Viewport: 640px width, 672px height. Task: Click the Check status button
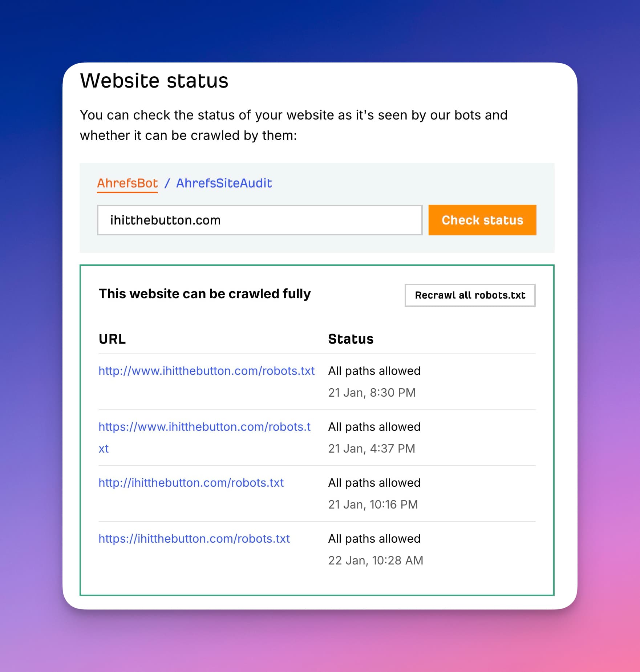click(x=482, y=220)
